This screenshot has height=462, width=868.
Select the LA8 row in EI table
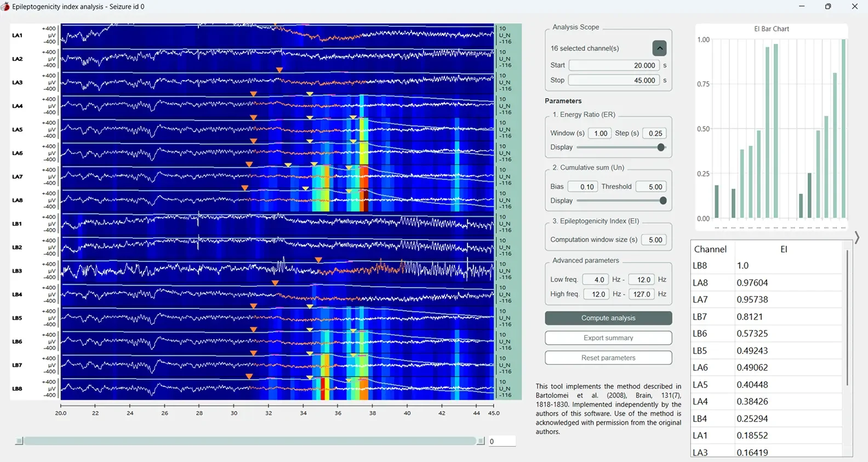767,283
